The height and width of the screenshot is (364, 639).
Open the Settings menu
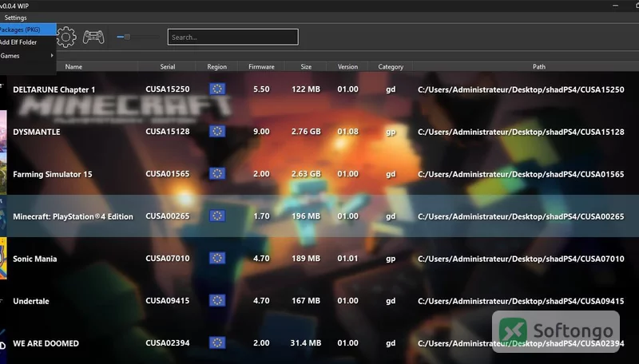click(15, 18)
